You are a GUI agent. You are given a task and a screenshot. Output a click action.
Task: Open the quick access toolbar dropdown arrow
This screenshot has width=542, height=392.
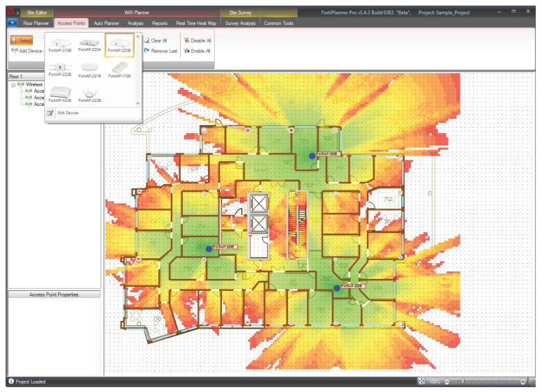[17, 13]
